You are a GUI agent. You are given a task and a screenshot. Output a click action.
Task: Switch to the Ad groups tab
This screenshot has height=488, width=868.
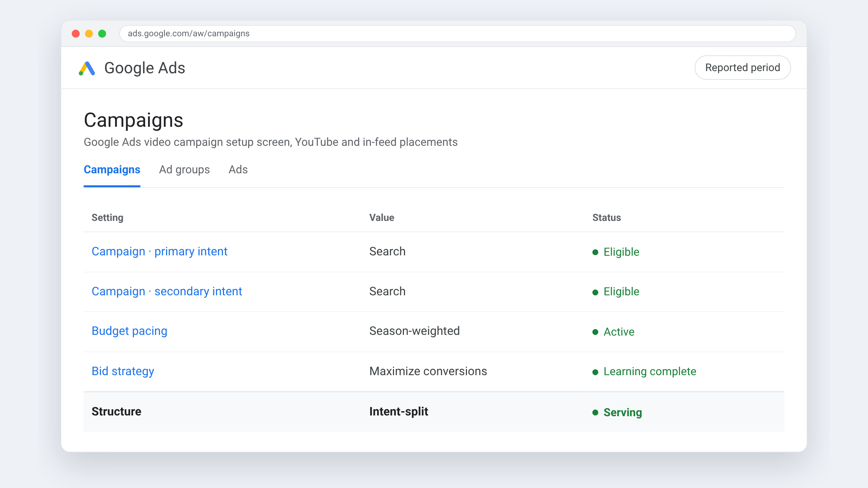[x=184, y=170]
